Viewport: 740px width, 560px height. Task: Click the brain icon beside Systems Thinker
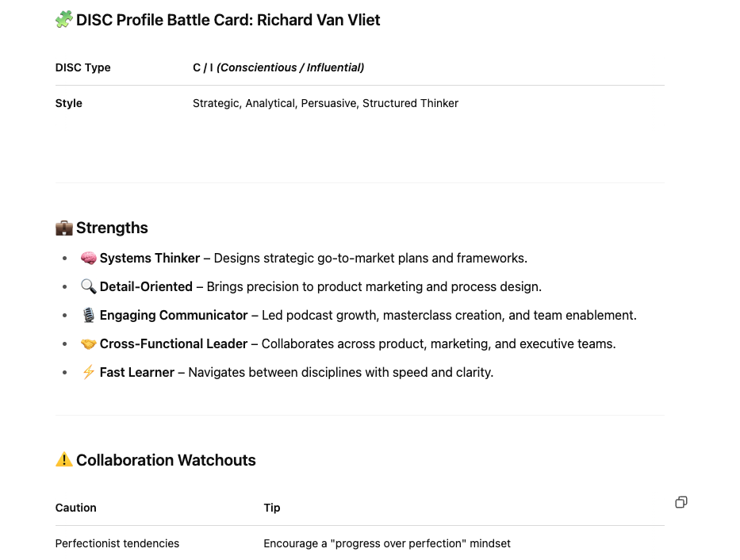click(88, 258)
